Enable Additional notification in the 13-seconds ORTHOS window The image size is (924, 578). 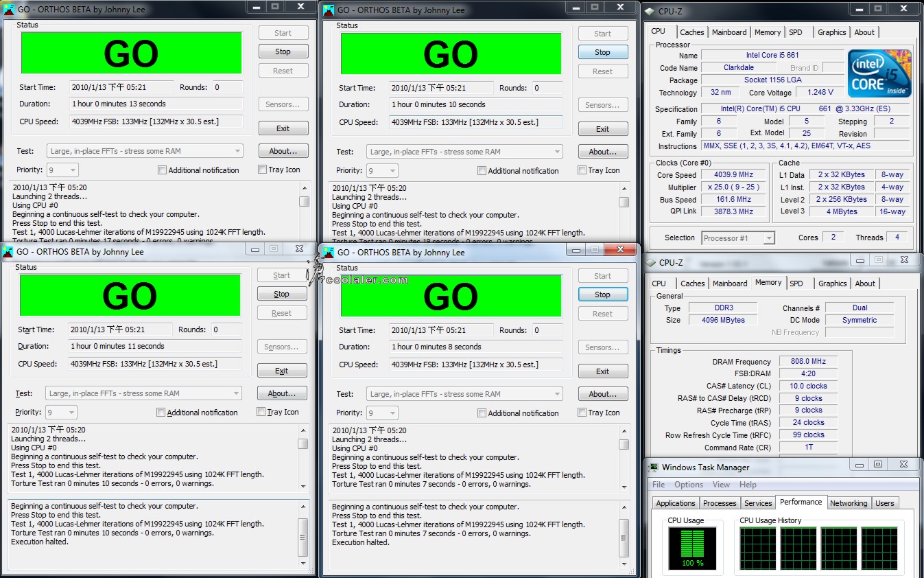click(x=162, y=170)
